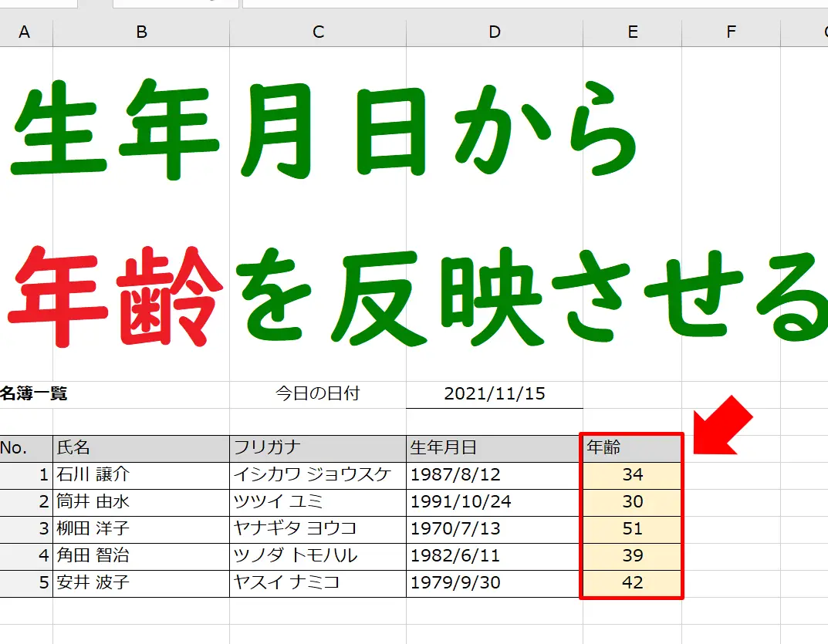Viewport: 828px width, 644px height.
Task: Click age cell showing 34
Action: coord(632,475)
